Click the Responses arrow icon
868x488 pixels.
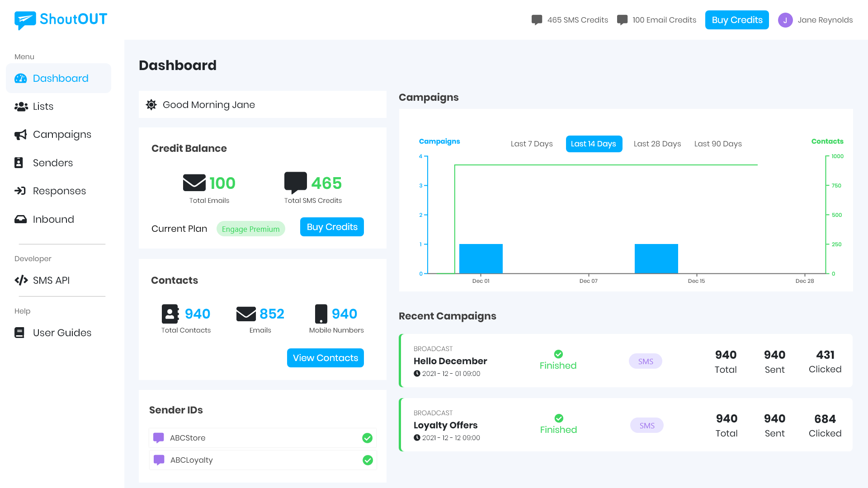pos(20,191)
